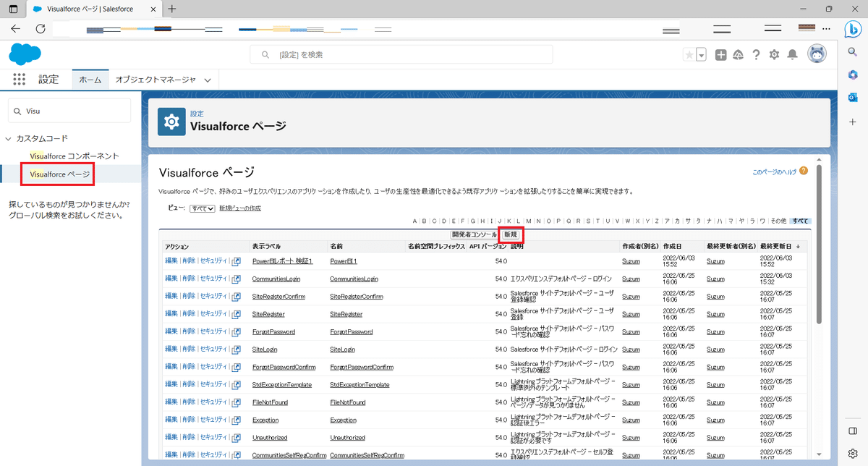Go back with the browser back arrow
This screenshot has height=466, width=868.
pyautogui.click(x=16, y=29)
